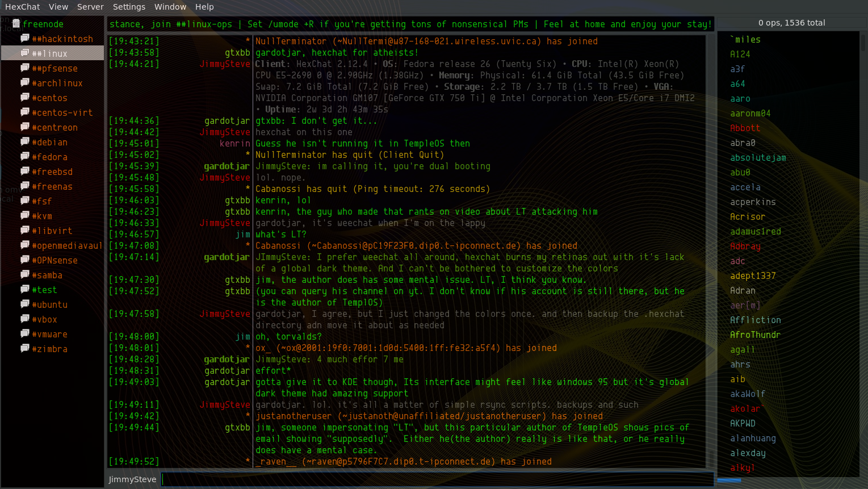
Task: Click the #openmediavault channel icon
Action: coord(25,245)
